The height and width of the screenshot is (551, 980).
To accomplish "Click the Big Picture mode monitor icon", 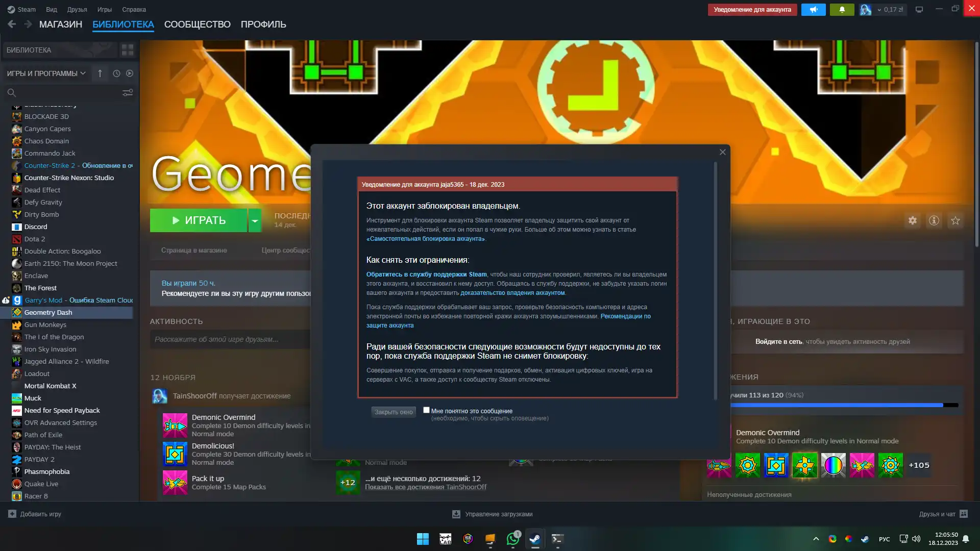I will click(x=919, y=9).
